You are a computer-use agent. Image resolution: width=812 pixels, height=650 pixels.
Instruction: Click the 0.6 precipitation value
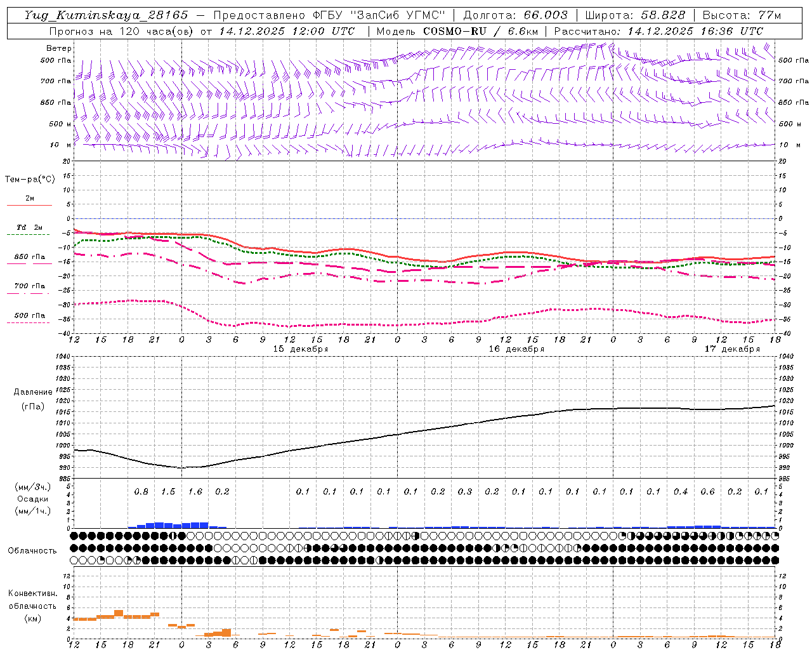[708, 492]
